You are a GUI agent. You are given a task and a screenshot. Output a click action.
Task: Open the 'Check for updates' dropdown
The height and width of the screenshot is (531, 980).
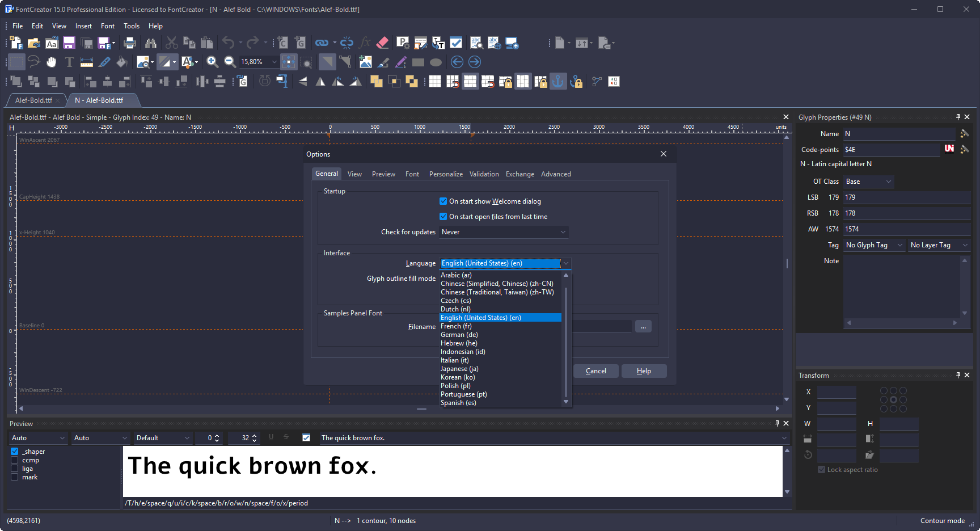(x=504, y=232)
